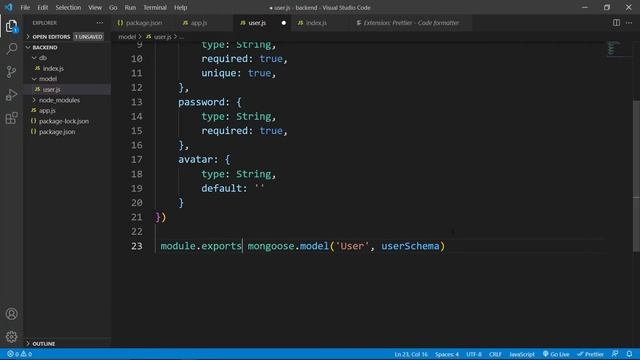
Task: Open Explorer Views and More Actions ellipsis
Action: pos(100,23)
